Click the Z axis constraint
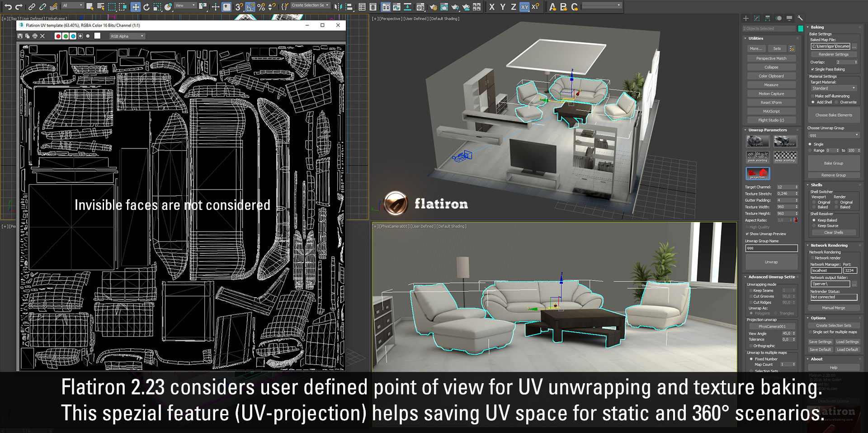Viewport: 868px width, 433px height. 513,7
